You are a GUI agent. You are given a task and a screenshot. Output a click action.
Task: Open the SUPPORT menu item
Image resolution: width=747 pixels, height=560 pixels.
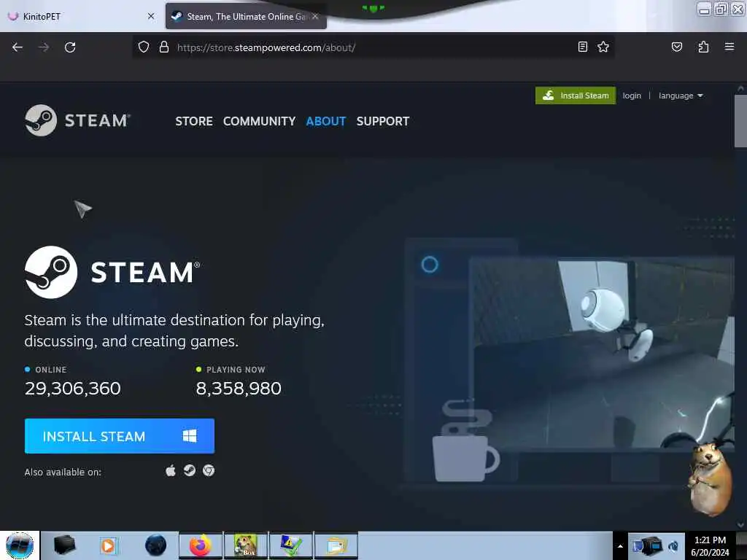coord(382,121)
